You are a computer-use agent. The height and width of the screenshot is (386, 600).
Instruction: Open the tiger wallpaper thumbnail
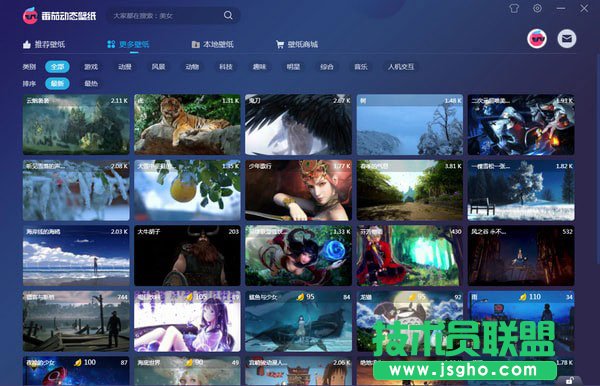(x=187, y=125)
